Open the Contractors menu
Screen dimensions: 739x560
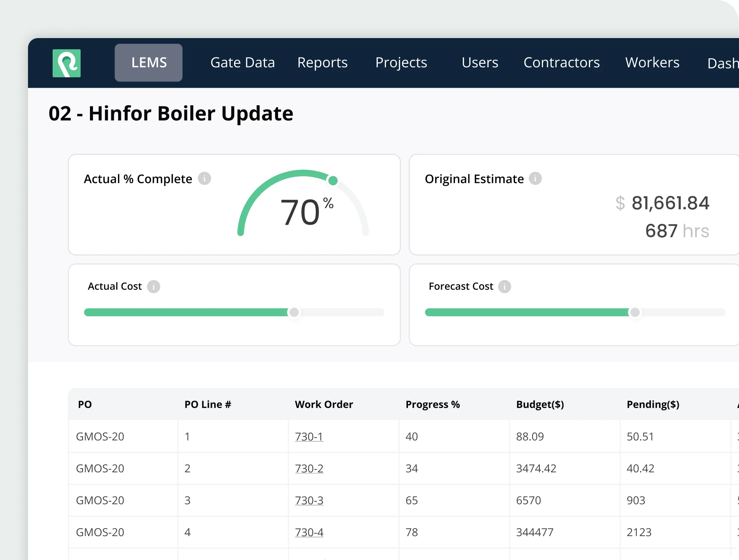(562, 63)
